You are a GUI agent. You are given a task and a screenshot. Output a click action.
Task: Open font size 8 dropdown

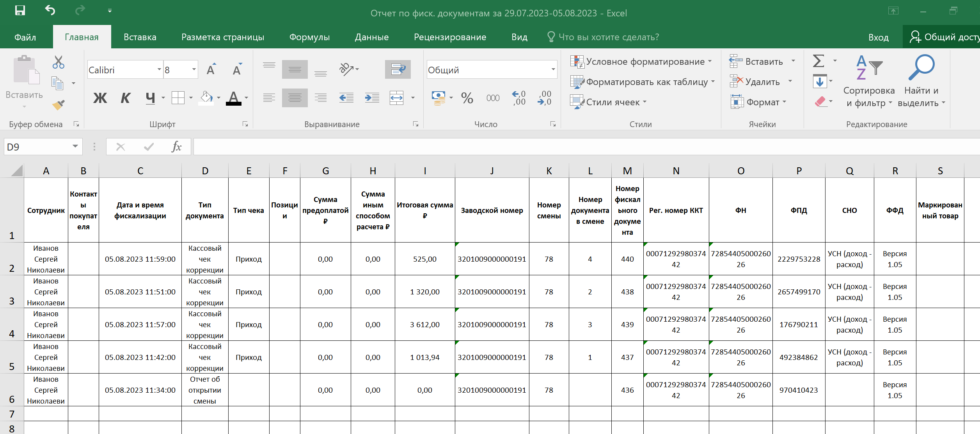[x=194, y=69]
